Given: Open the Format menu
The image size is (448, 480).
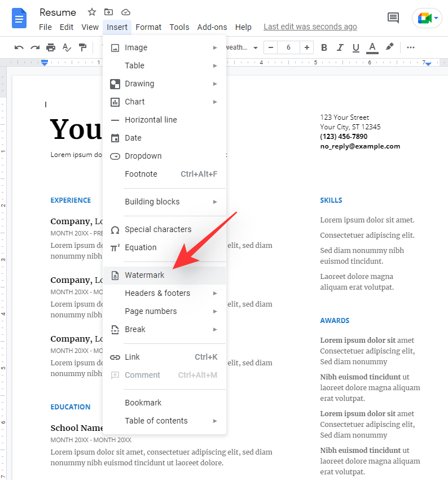Looking at the screenshot, I should point(148,27).
